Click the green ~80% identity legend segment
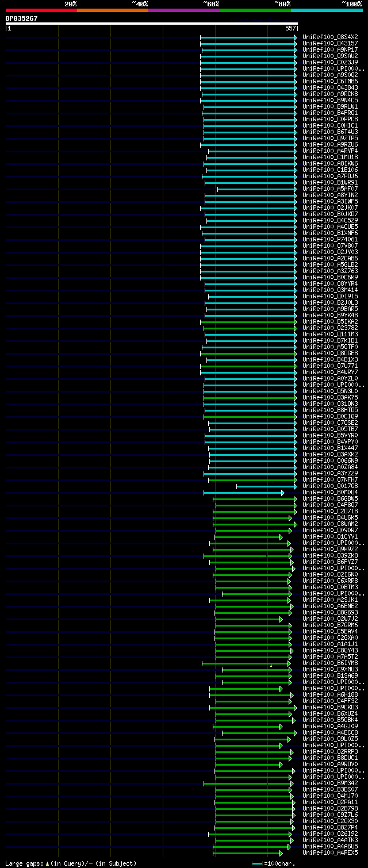Image resolution: width=368 pixels, height=868 pixels. (255, 10)
